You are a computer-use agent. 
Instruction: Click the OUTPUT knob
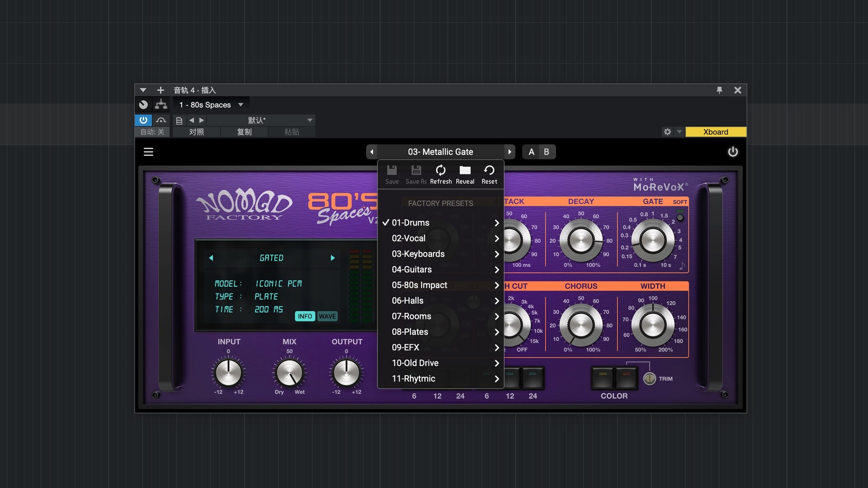click(x=346, y=373)
